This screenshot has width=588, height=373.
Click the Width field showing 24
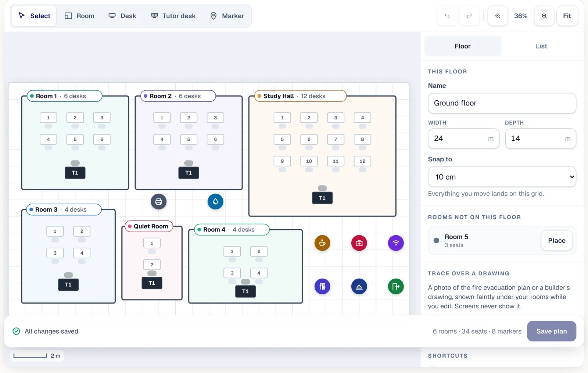click(x=464, y=139)
